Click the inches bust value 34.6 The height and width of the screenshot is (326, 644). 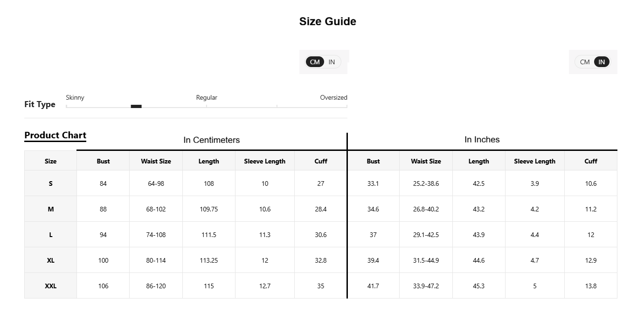(373, 209)
